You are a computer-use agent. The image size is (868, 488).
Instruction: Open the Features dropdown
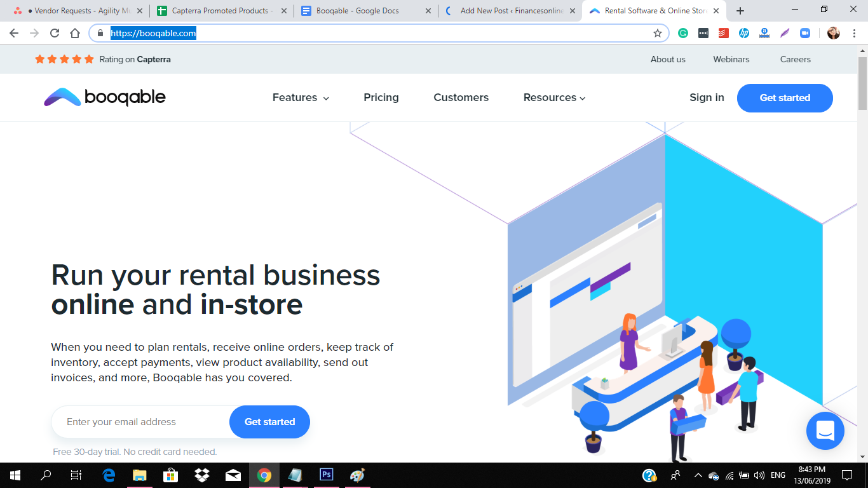(300, 97)
